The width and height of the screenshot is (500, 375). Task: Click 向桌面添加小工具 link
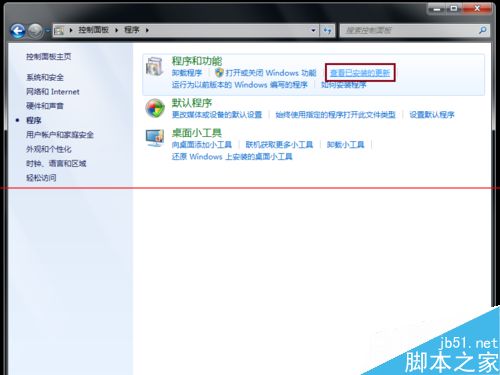coord(202,145)
